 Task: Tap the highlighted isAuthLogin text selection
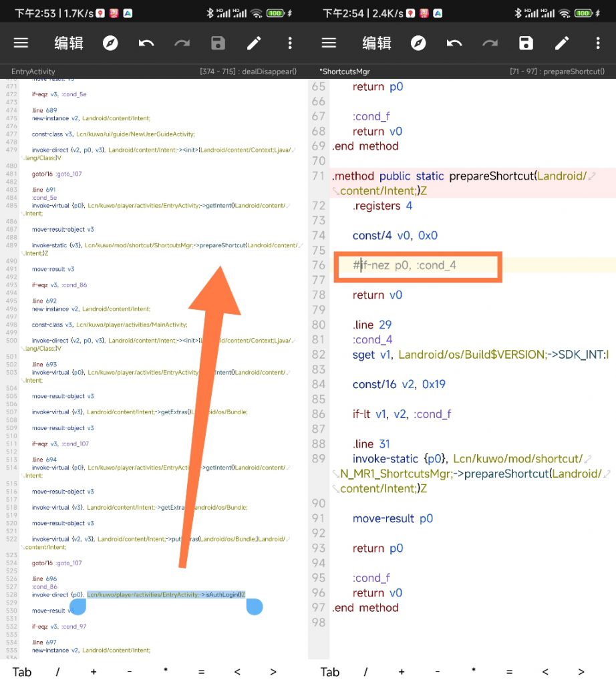click(166, 594)
